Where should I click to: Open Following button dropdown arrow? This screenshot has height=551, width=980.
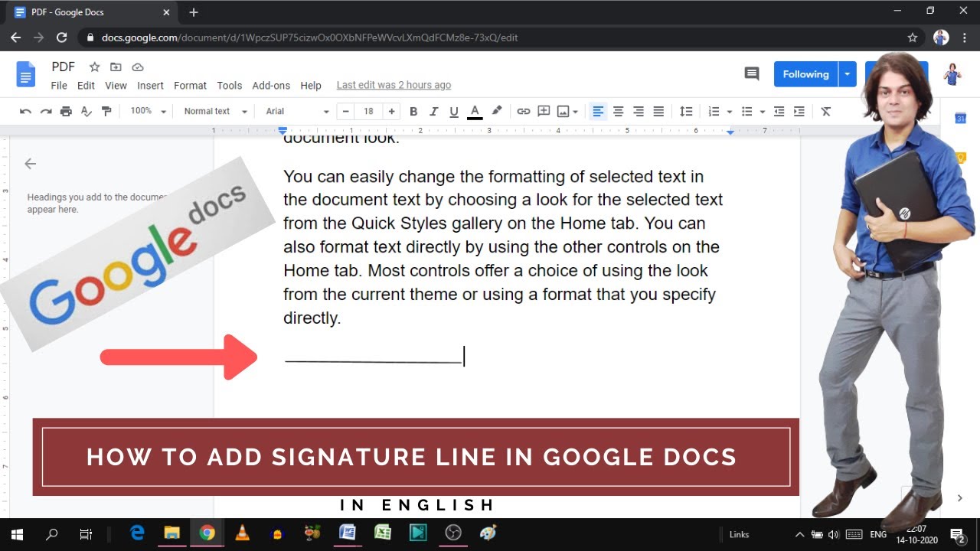coord(848,74)
